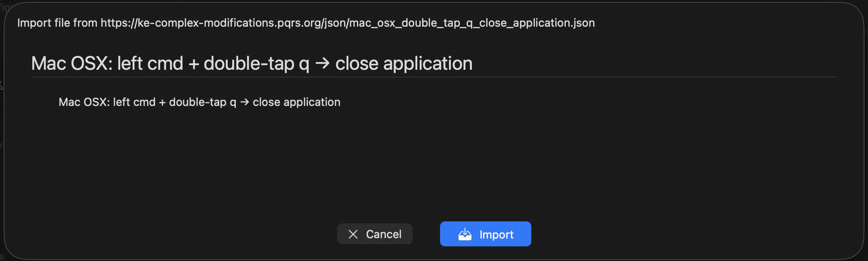This screenshot has width=868, height=261.
Task: Click the tray download icon on Import
Action: coord(465,234)
